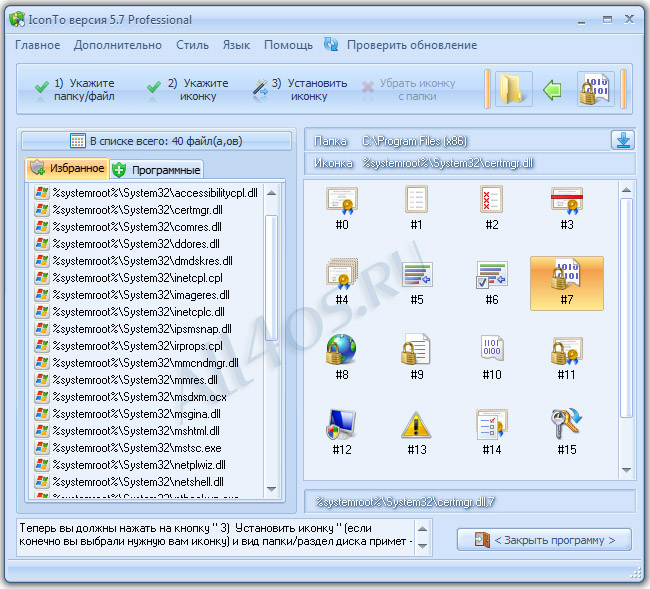Select ddores.dll in the file list

[127, 244]
